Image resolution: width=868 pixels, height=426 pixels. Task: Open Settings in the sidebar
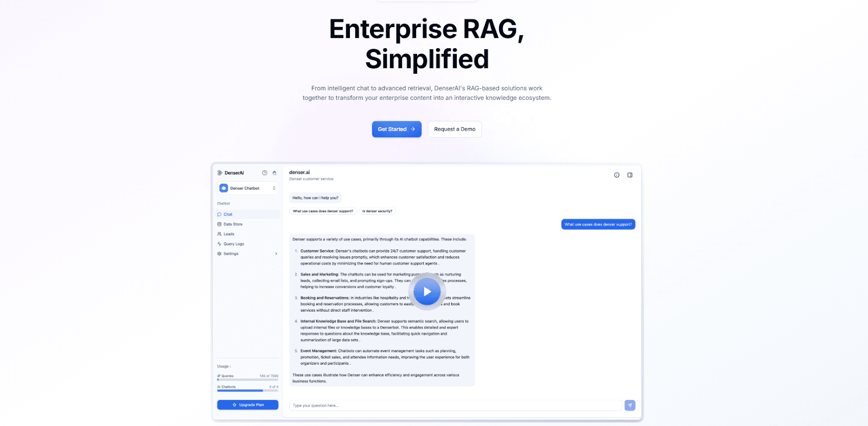point(248,254)
